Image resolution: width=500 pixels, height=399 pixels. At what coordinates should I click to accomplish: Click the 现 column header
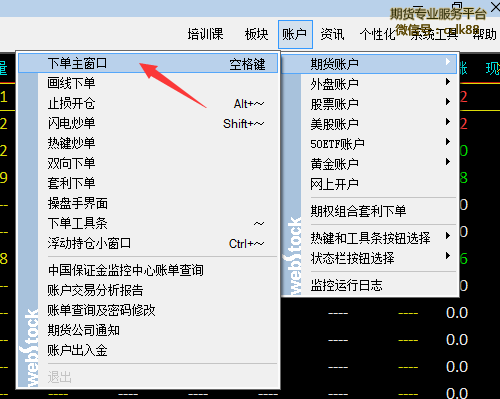[x=493, y=68]
